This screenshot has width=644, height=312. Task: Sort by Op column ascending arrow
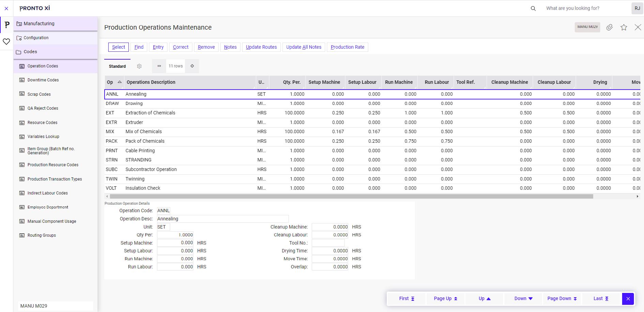point(120,82)
